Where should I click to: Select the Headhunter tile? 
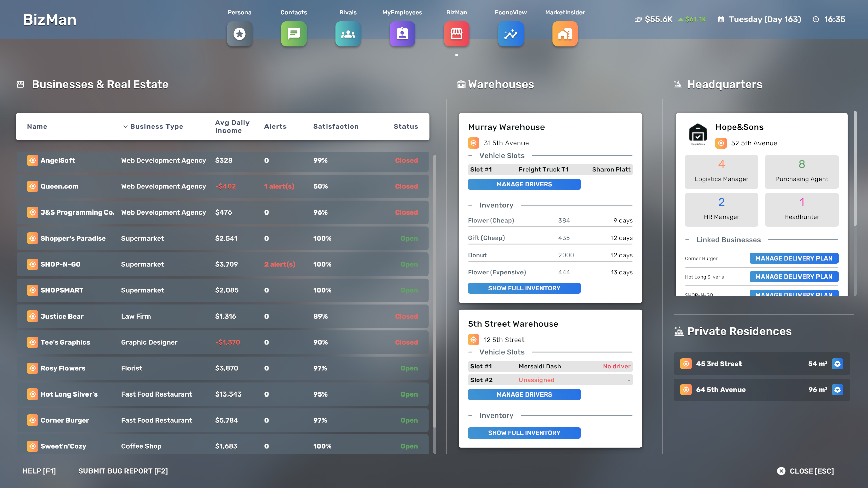(802, 209)
